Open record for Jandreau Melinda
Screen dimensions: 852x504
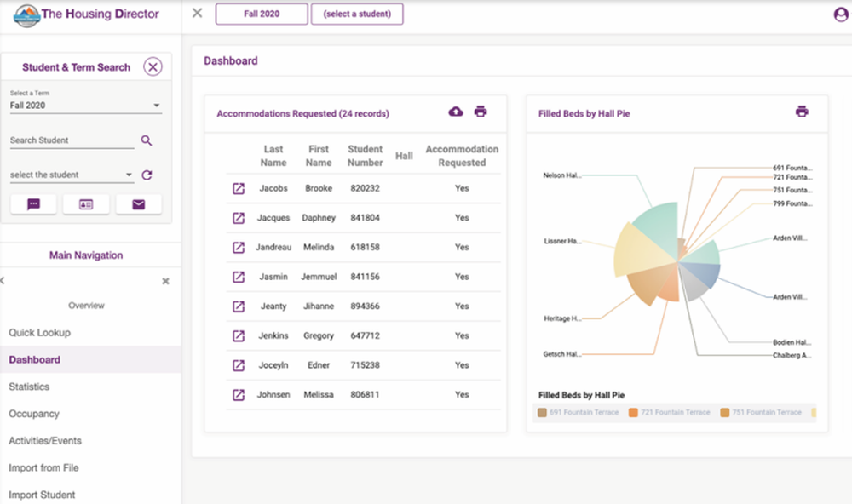(239, 247)
